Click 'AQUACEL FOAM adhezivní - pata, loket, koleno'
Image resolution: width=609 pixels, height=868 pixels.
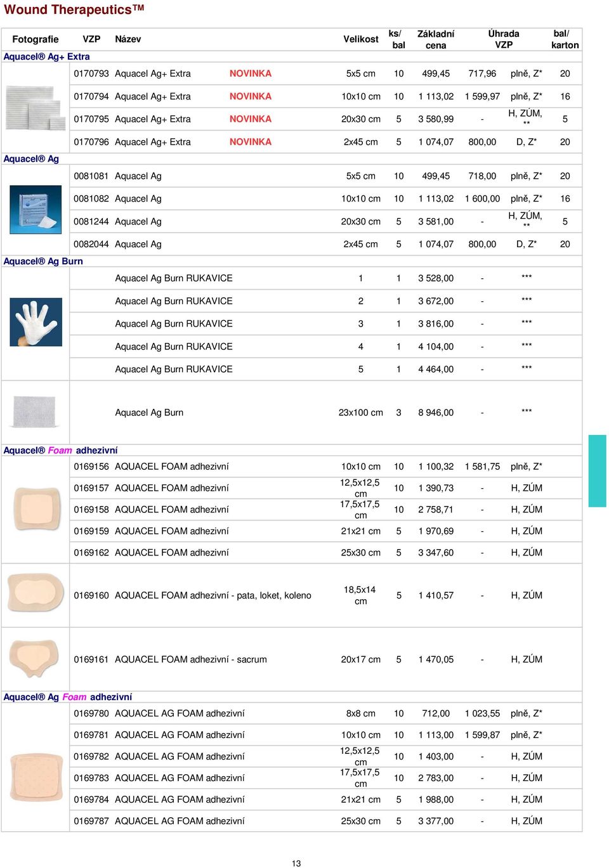213,595
